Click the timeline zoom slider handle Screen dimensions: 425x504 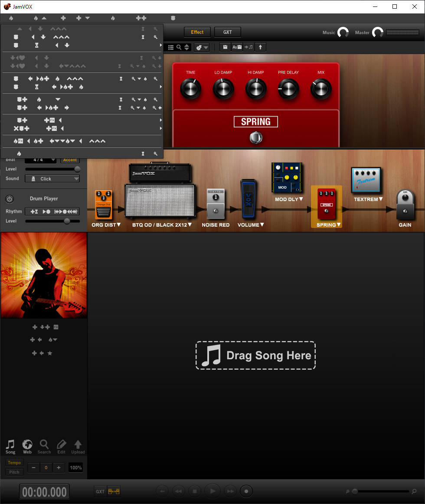click(355, 491)
